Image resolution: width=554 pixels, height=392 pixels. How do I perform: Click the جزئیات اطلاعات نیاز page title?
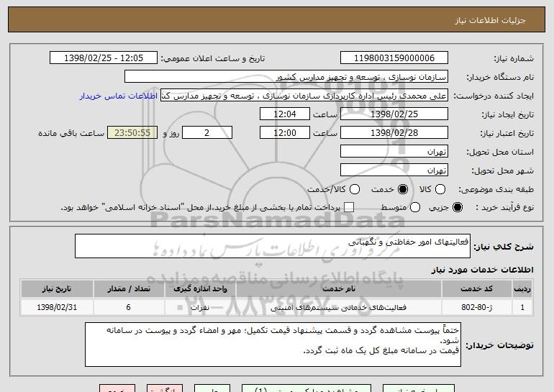490,20
